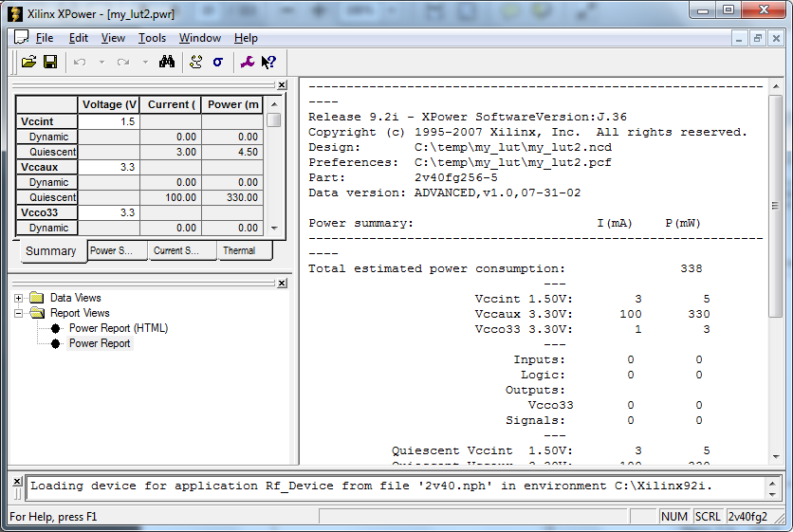Collapse the Report Views tree node

coord(18,313)
